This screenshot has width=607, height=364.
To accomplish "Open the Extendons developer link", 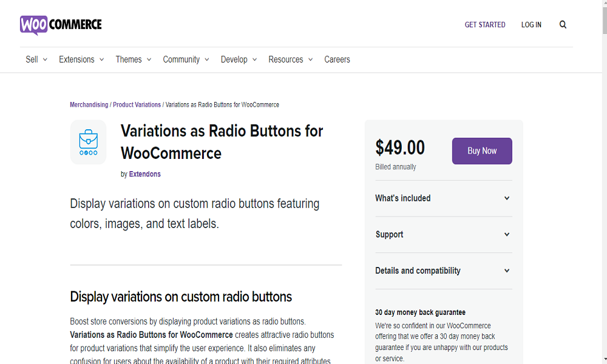I will [x=144, y=174].
